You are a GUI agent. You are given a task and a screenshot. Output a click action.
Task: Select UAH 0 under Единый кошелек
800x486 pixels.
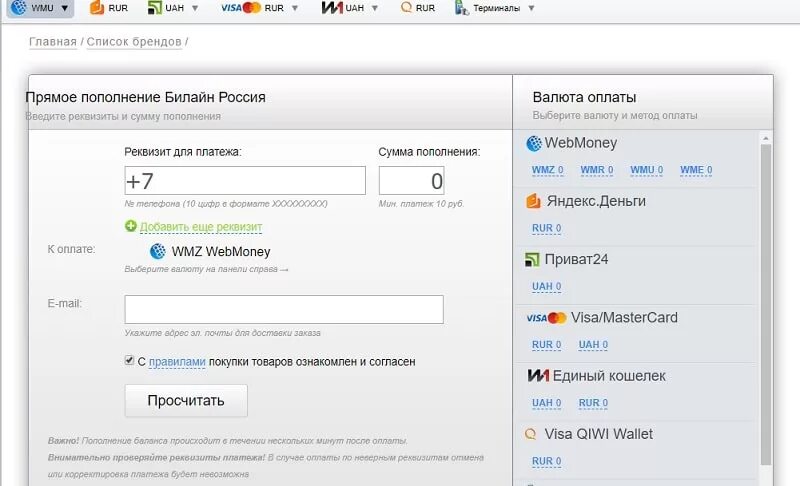546,402
